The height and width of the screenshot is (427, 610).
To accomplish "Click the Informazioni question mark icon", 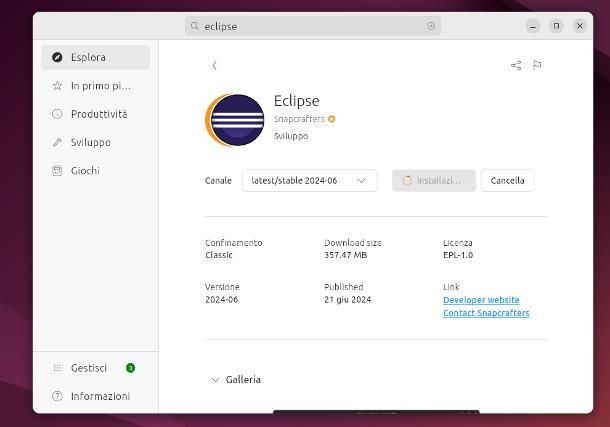I will pyautogui.click(x=57, y=396).
